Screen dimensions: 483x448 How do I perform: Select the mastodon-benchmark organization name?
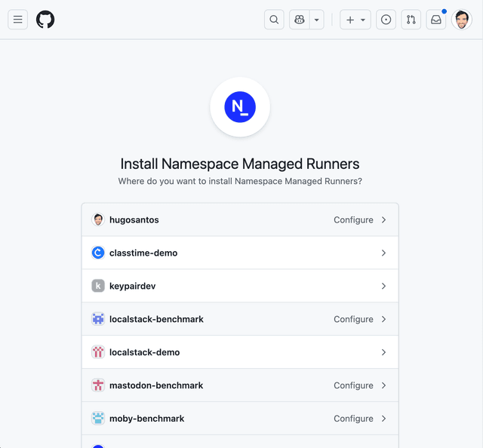tap(156, 385)
